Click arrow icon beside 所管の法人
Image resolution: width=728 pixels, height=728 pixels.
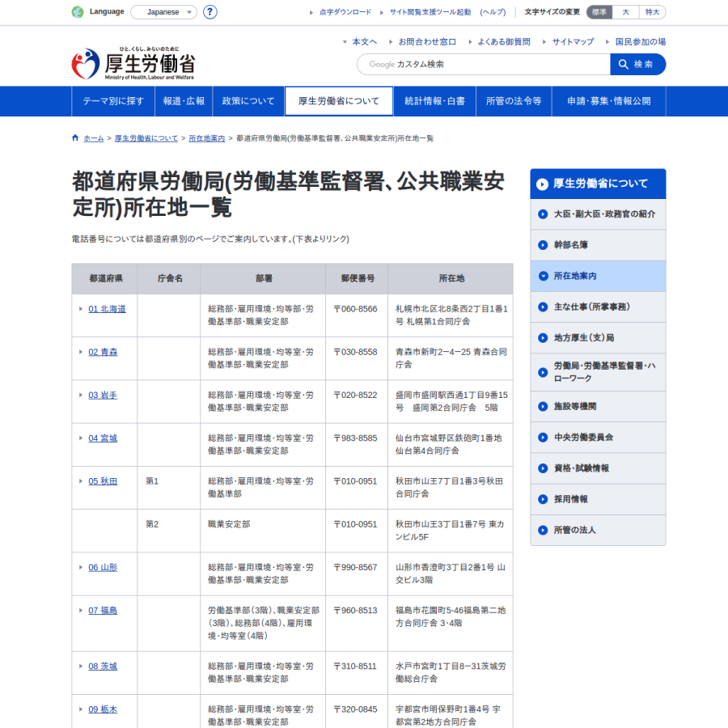pyautogui.click(x=543, y=530)
